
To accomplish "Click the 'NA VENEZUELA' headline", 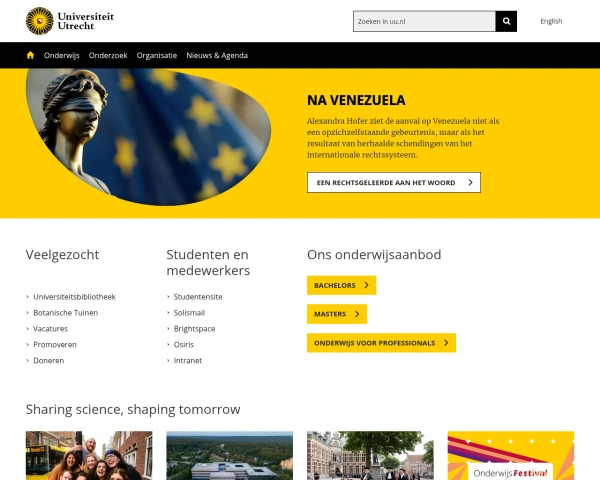I will (x=356, y=100).
